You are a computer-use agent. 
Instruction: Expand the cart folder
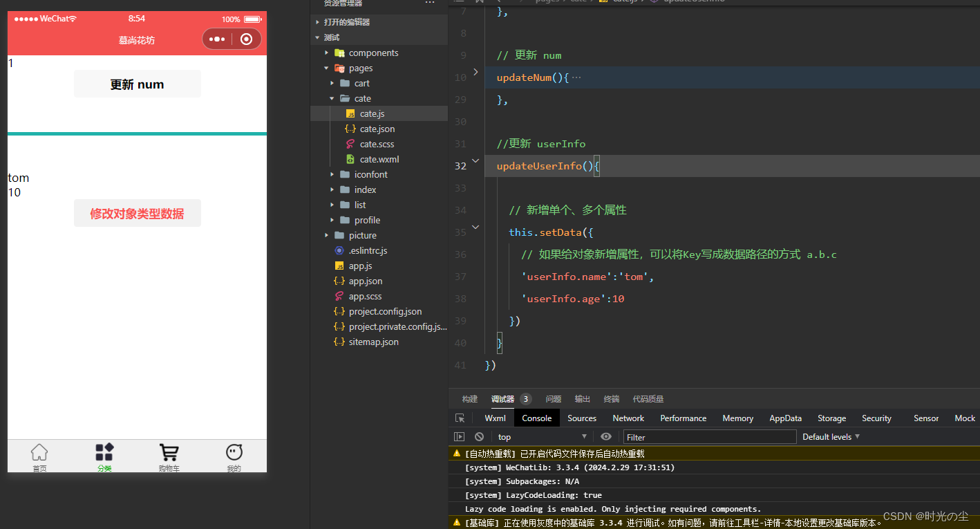379,83
